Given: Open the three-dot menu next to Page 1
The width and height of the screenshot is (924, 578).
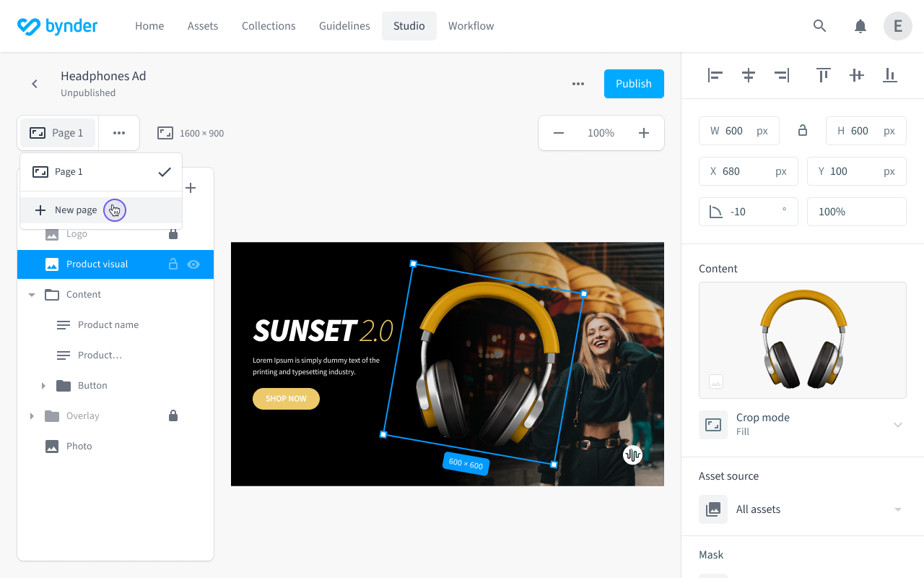Looking at the screenshot, I should (118, 132).
